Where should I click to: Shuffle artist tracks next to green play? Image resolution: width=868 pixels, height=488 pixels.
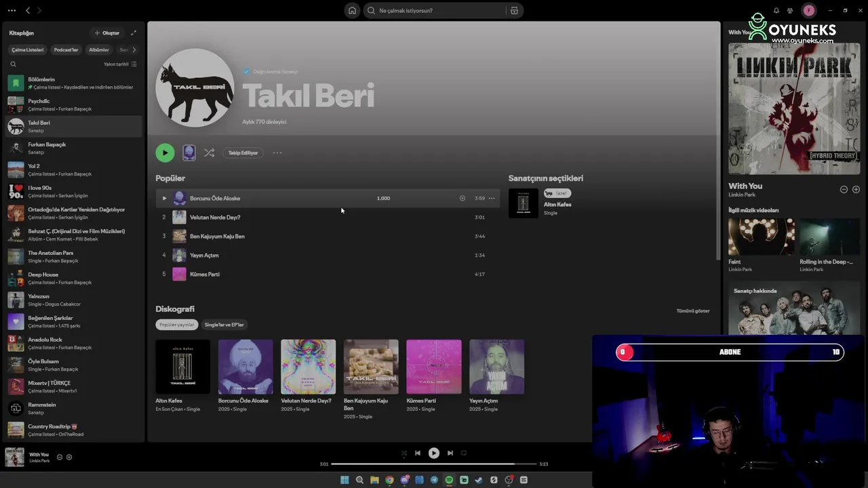209,152
